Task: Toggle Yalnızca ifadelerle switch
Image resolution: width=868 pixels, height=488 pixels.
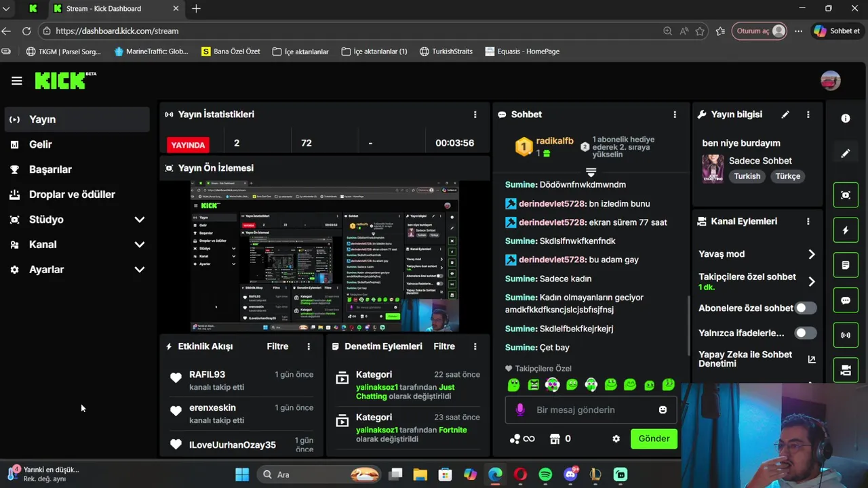Action: [806, 333]
